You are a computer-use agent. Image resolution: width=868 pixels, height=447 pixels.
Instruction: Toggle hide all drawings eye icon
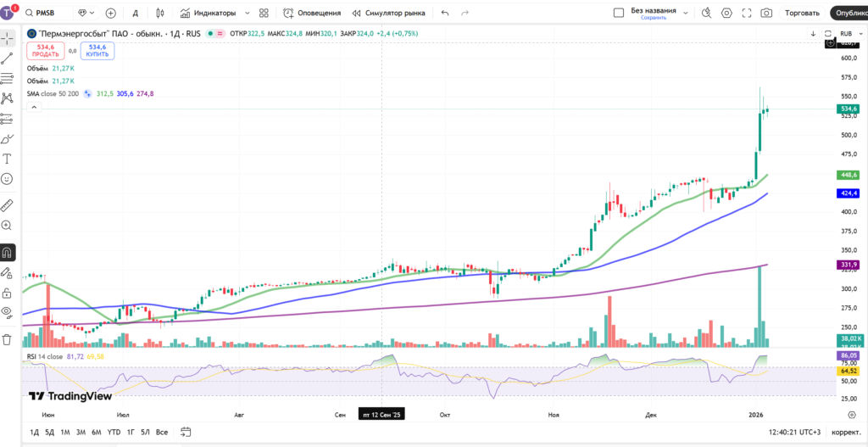click(x=8, y=313)
